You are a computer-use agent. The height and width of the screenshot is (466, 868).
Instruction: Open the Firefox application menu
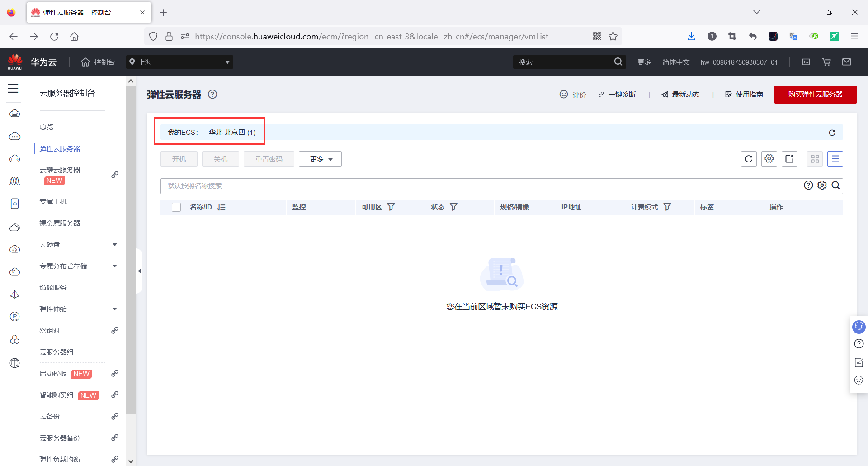[854, 36]
